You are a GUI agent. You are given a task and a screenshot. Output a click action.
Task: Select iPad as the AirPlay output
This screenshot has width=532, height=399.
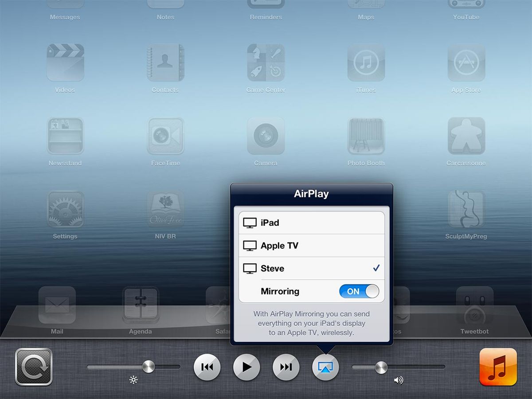(310, 223)
